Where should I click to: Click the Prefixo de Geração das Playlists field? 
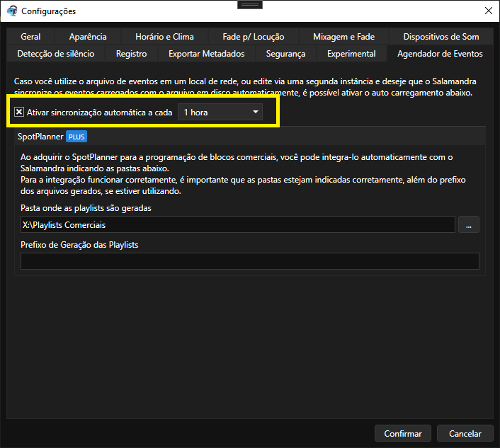tap(250, 261)
